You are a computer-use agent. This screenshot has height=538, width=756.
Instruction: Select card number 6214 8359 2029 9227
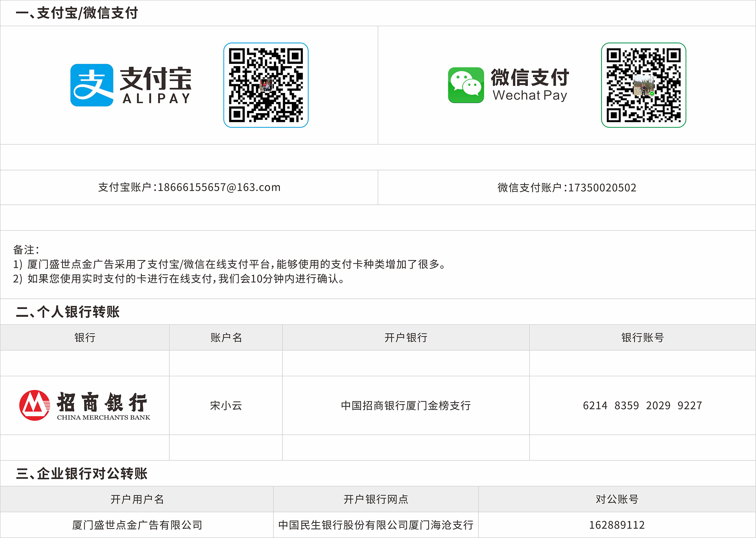tap(643, 405)
